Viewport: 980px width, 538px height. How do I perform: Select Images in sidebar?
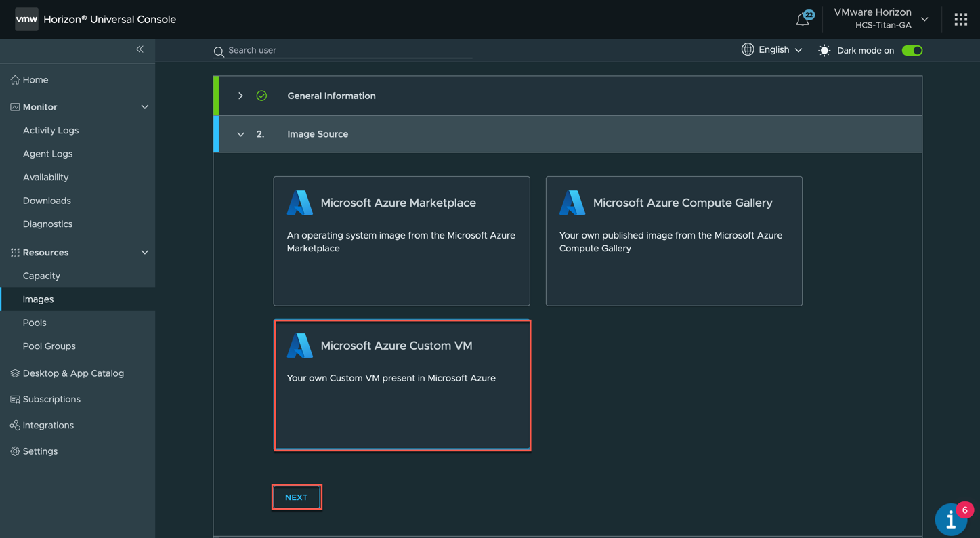(38, 299)
